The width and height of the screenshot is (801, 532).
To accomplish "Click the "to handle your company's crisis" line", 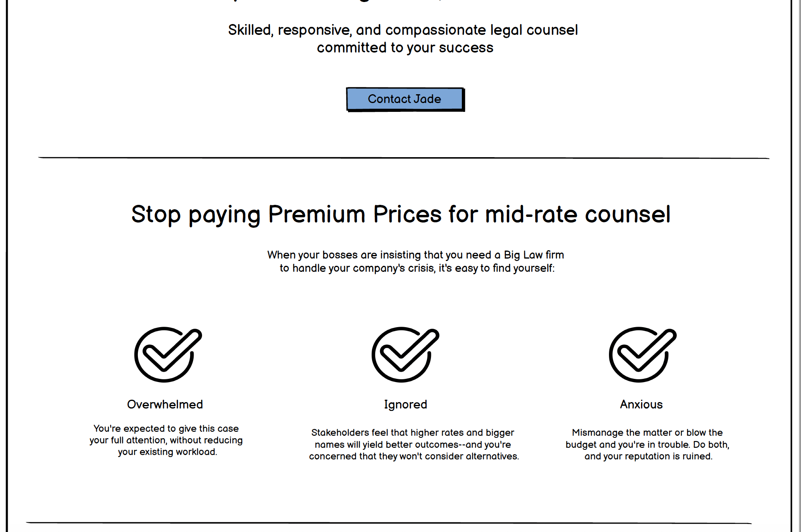I will tap(417, 268).
